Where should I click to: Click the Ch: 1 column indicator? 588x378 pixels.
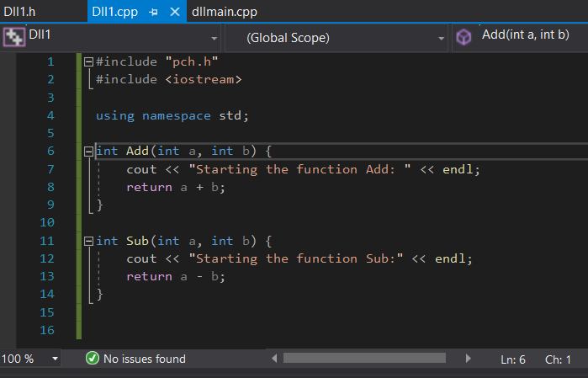558,359
